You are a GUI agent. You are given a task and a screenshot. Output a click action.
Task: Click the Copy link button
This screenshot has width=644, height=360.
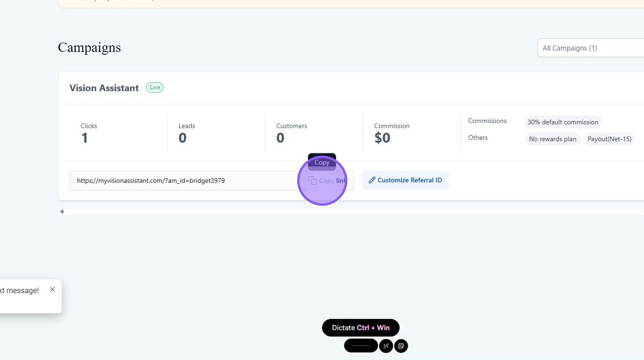[x=327, y=180]
